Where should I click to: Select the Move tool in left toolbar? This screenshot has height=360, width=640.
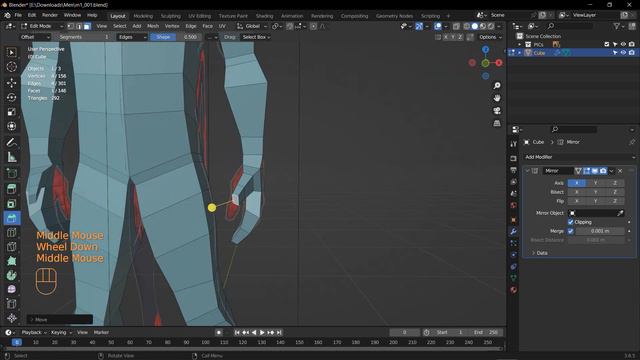coord(11,82)
